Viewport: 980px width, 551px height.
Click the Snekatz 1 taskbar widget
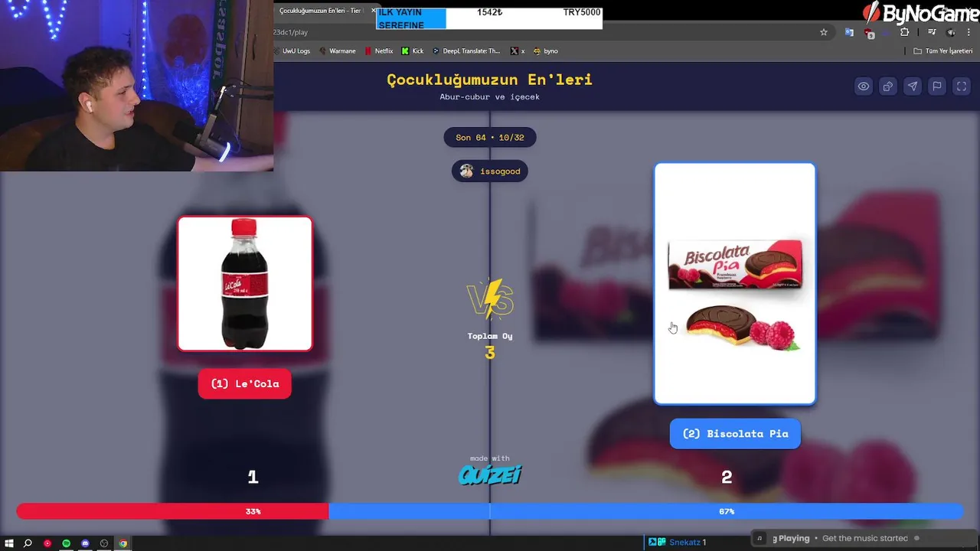pyautogui.click(x=678, y=543)
